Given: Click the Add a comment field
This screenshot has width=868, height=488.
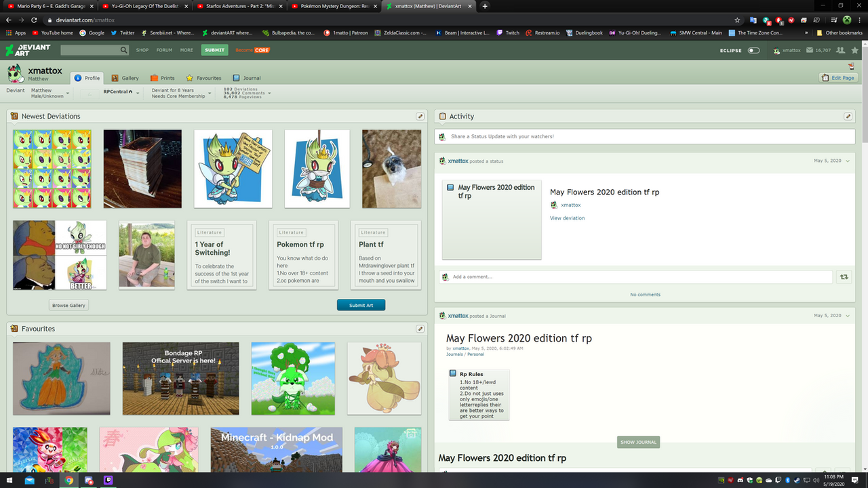Looking at the screenshot, I should pyautogui.click(x=635, y=277).
